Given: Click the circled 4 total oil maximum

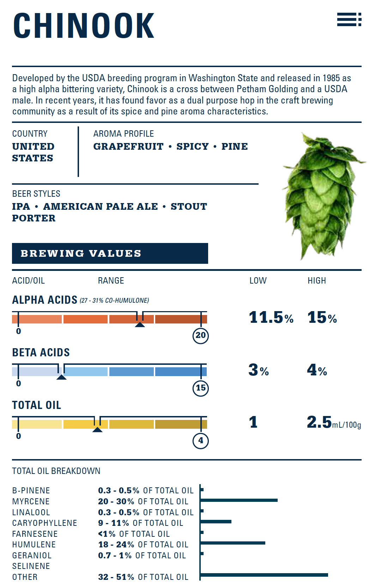Looking at the screenshot, I should (x=201, y=441).
